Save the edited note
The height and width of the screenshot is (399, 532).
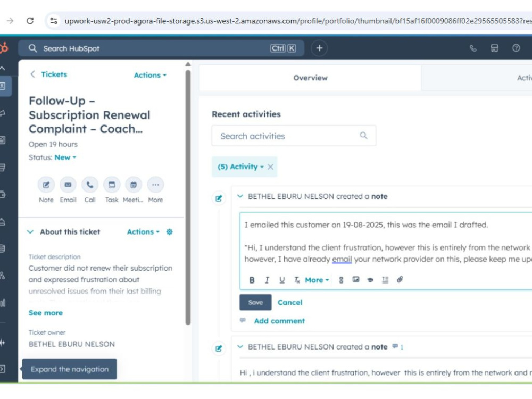[255, 302]
